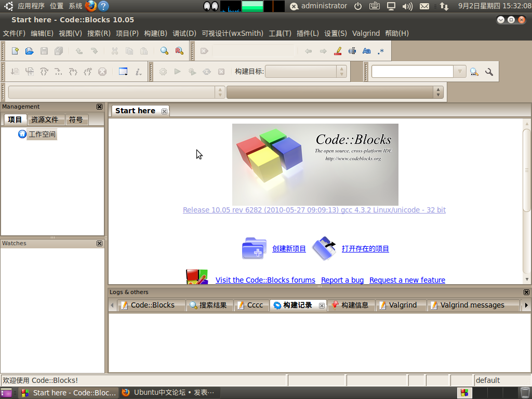Close the Start here tab
Viewport: 532px width, 399px height.
[x=164, y=111]
